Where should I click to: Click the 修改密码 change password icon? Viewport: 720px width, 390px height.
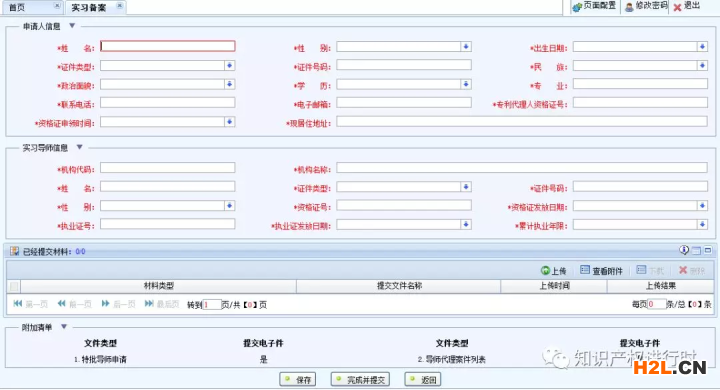[630, 7]
